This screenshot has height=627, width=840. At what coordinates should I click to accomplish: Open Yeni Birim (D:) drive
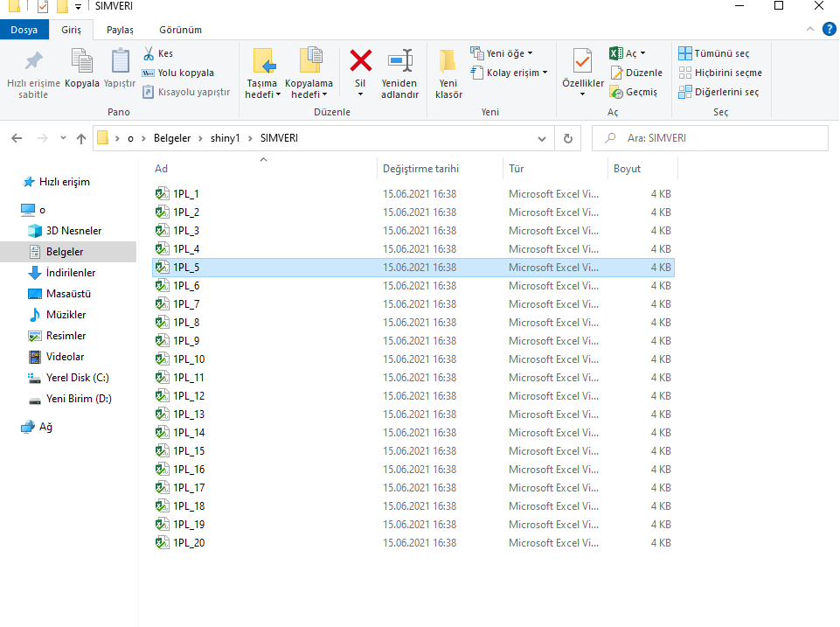79,399
